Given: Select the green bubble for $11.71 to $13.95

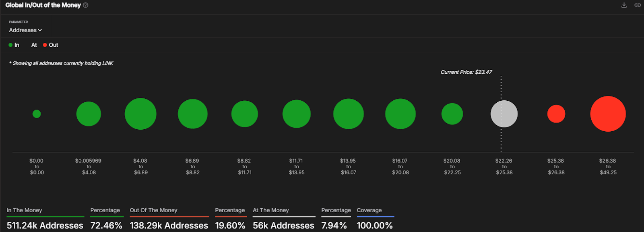Looking at the screenshot, I should pos(297,114).
